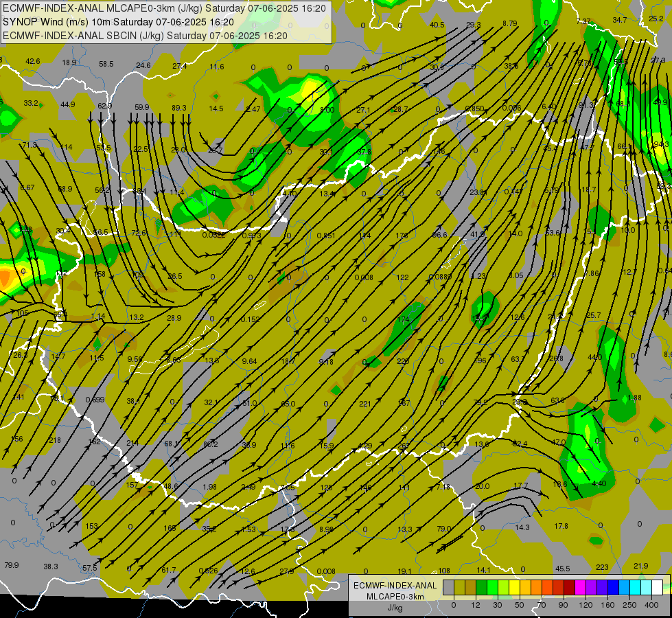Click legend label 'MLCAPE0-3km' under the legend title
This screenshot has height=618, width=672.
point(395,597)
